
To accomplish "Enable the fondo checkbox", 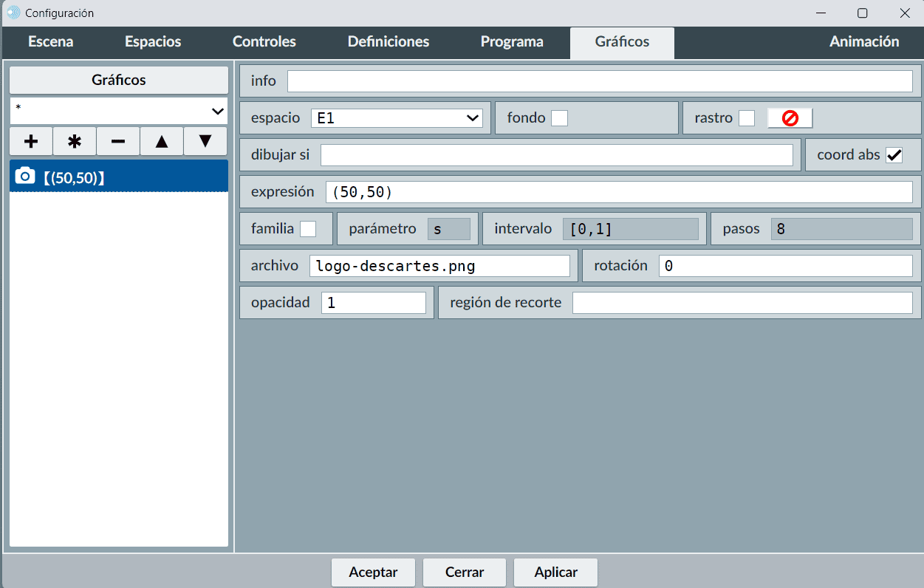I will 560,118.
